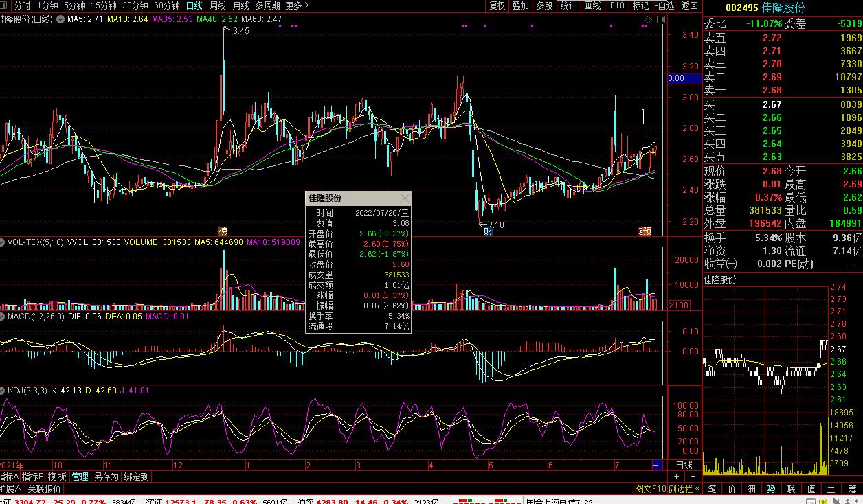Open the 关联报价 tab

pos(45,489)
